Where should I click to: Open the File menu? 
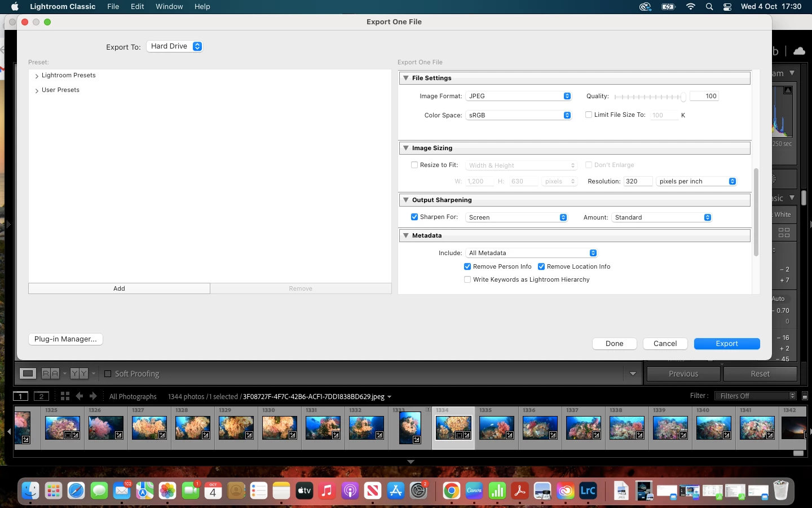(113, 7)
